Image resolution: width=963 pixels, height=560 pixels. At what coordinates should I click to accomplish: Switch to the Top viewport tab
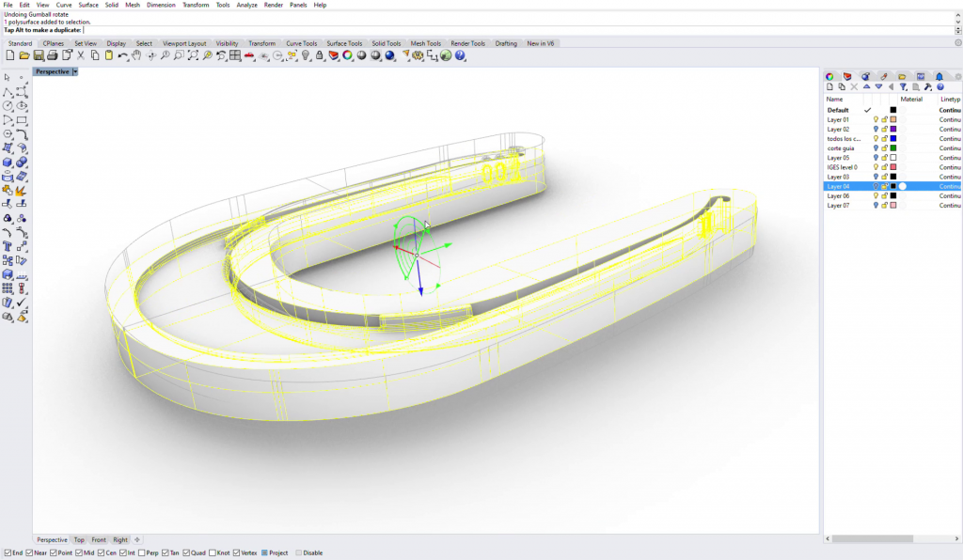(79, 540)
